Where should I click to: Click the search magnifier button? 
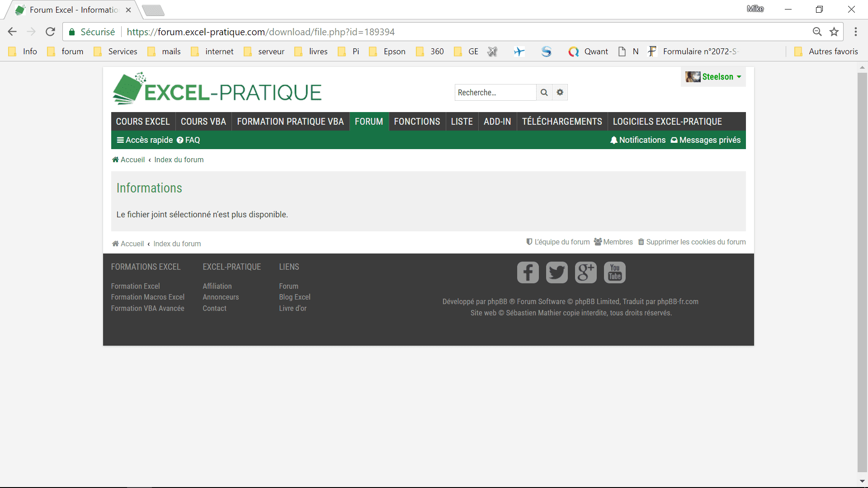[x=544, y=93]
